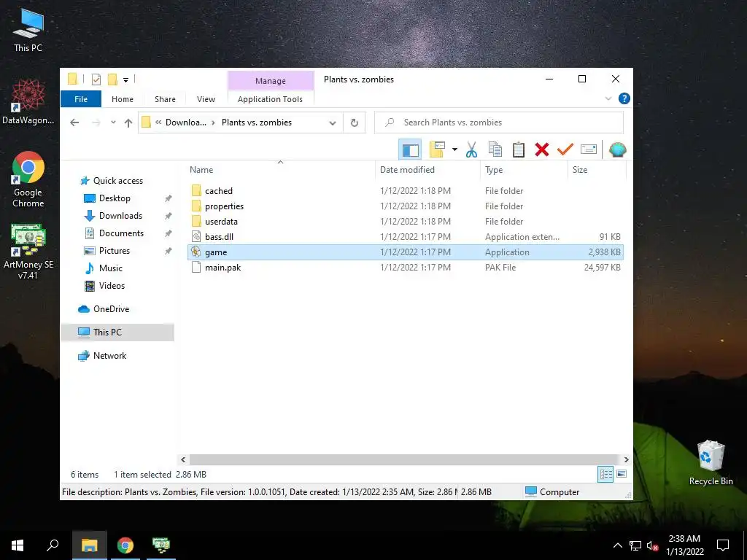
Task: Select the Manage contextual tab
Action: point(271,81)
